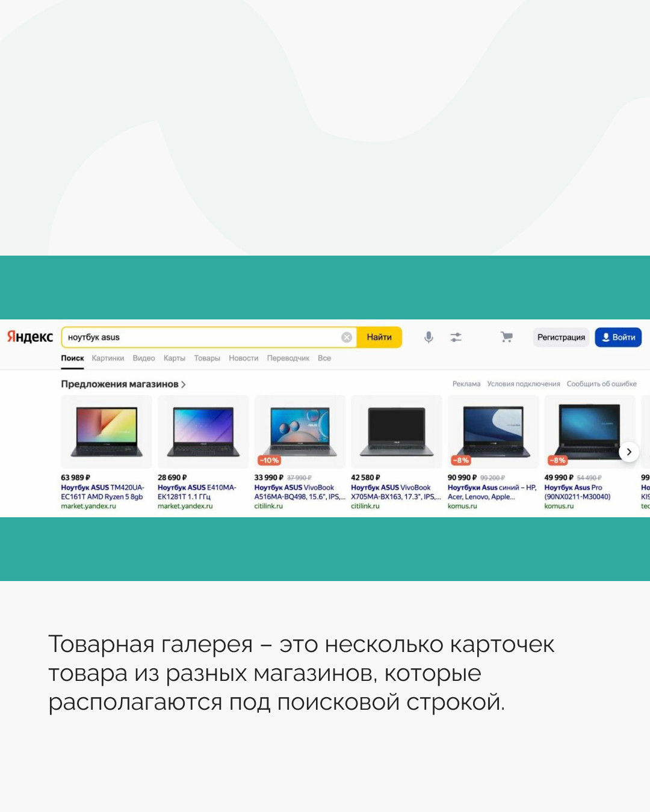The width and height of the screenshot is (650, 812).
Task: Click the market.yandex.ru link under TM420UA
Action: pos(88,506)
